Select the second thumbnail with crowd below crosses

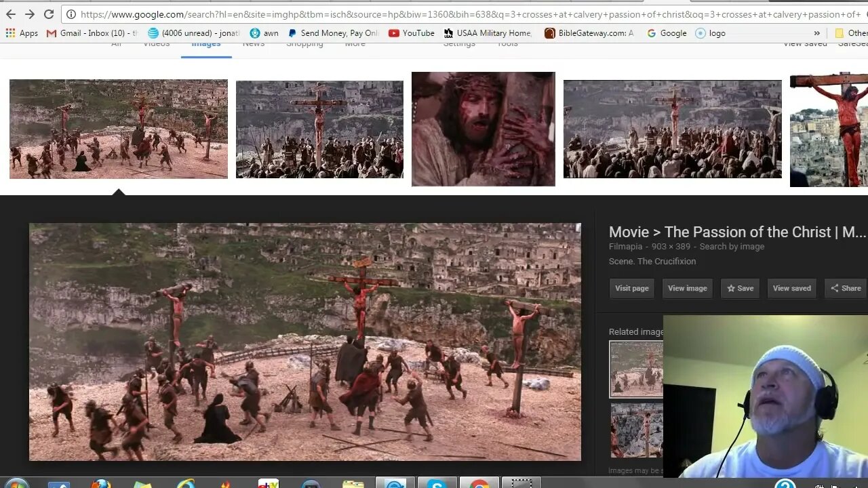coord(319,129)
